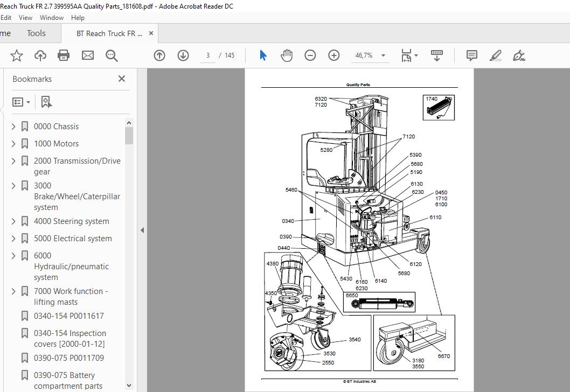Screen dimensions: 570x392
Task: Choose the arrow selection tool
Action: tap(263, 55)
